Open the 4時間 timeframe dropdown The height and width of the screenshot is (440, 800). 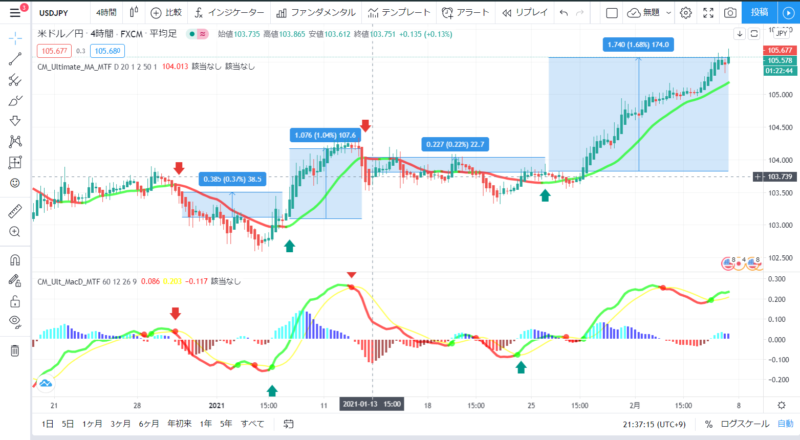(x=106, y=12)
